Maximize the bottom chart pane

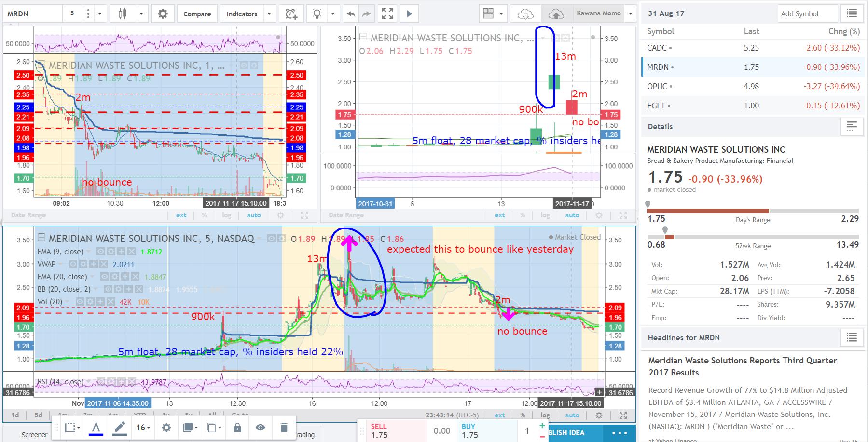tap(623, 415)
